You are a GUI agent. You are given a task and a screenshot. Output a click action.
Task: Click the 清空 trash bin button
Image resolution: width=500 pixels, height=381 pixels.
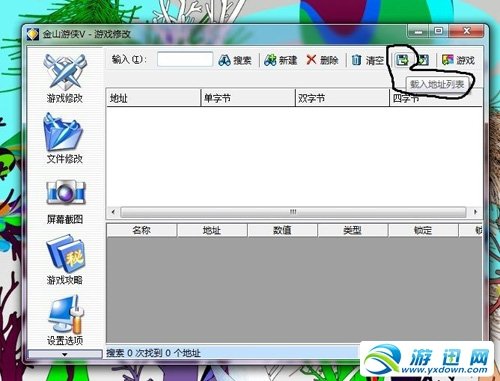pyautogui.click(x=368, y=60)
